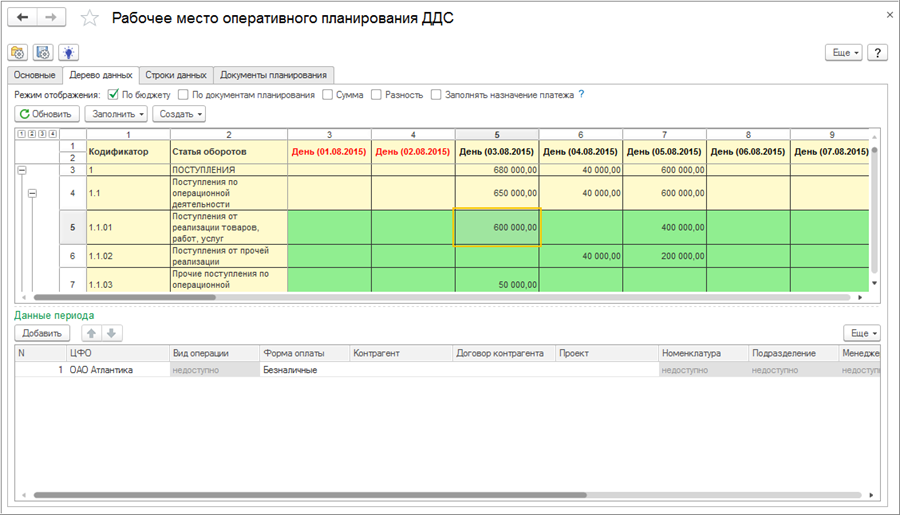This screenshot has height=515, width=900.
Task: Switch to the Строки данных tab
Action: click(x=176, y=75)
